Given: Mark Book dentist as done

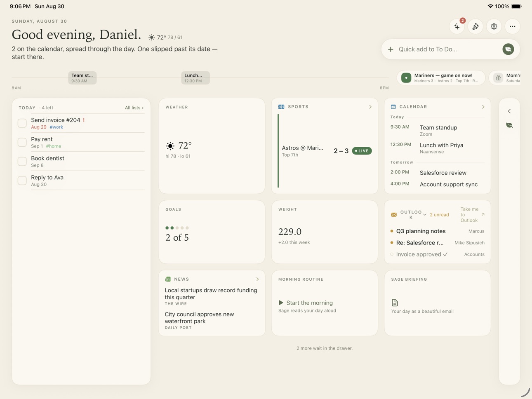Looking at the screenshot, I should pyautogui.click(x=22, y=161).
